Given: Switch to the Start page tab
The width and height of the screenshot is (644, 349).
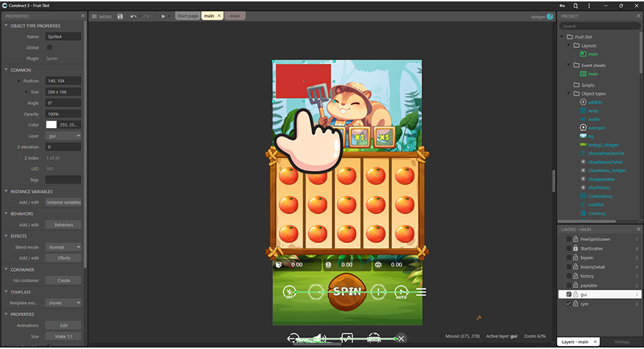Looking at the screenshot, I should (x=187, y=16).
